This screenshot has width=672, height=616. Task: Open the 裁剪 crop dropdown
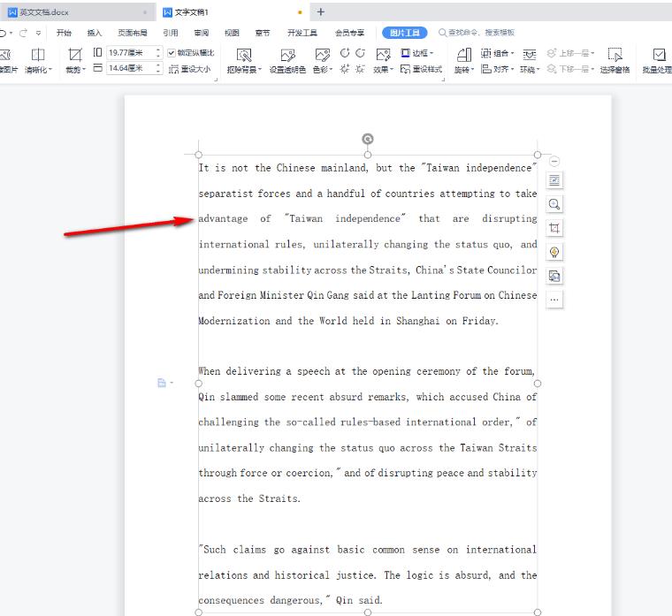click(x=75, y=69)
